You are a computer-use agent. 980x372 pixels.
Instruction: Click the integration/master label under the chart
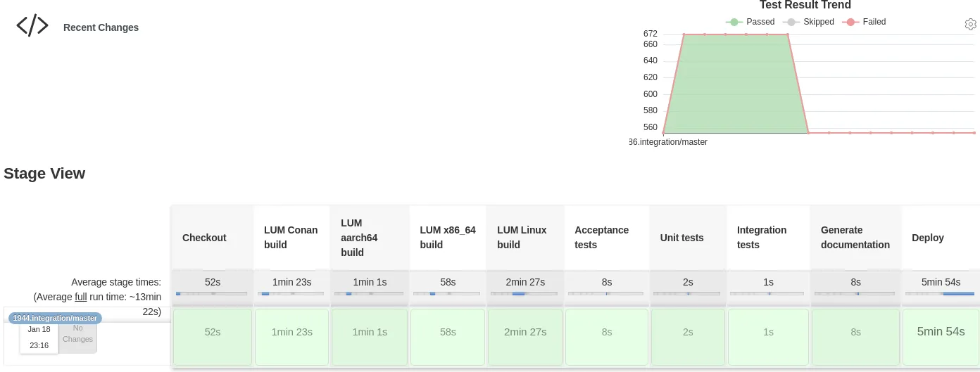[668, 142]
